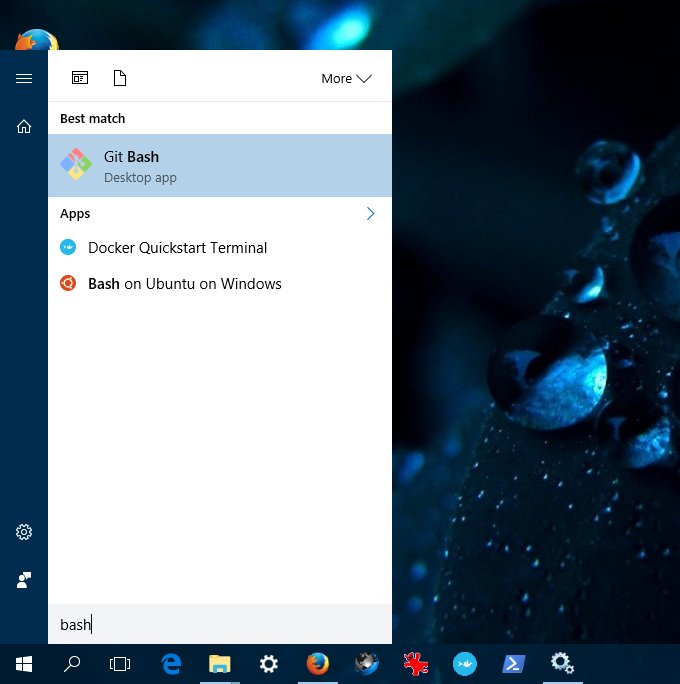Expand Apps category with arrow chevron
Image resolution: width=680 pixels, height=684 pixels.
click(x=370, y=214)
